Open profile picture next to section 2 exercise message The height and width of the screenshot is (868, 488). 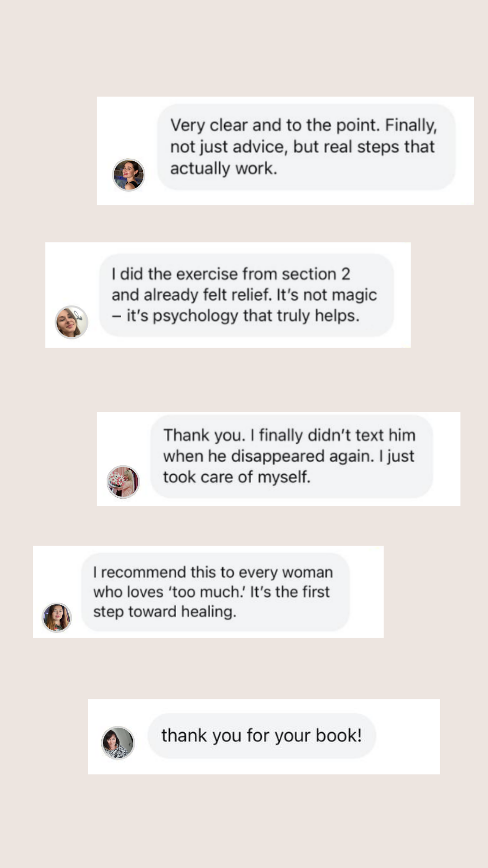click(x=71, y=322)
